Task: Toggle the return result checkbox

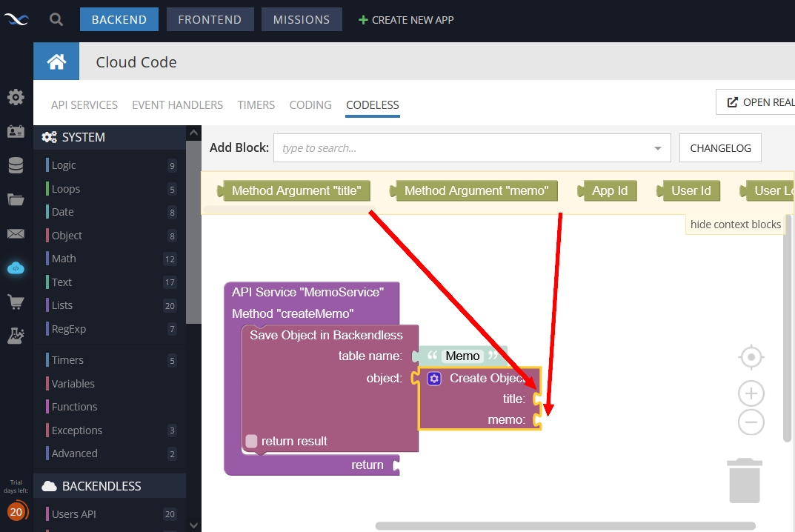Action: tap(251, 441)
